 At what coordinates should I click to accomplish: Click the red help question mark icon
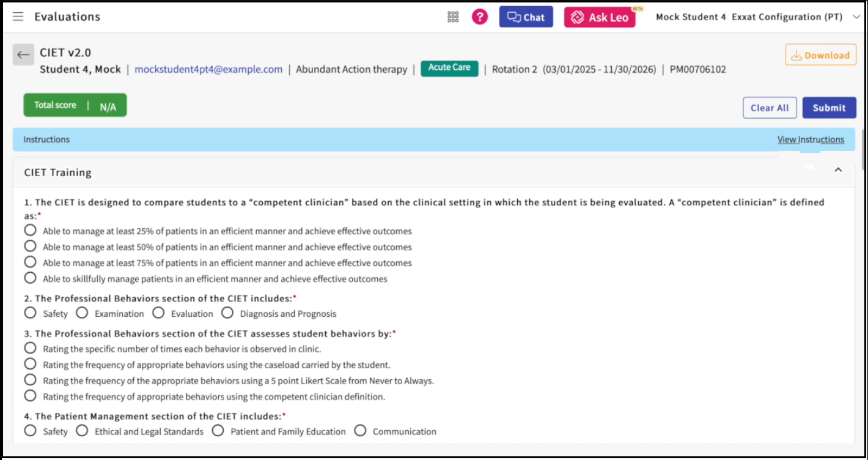click(x=480, y=17)
